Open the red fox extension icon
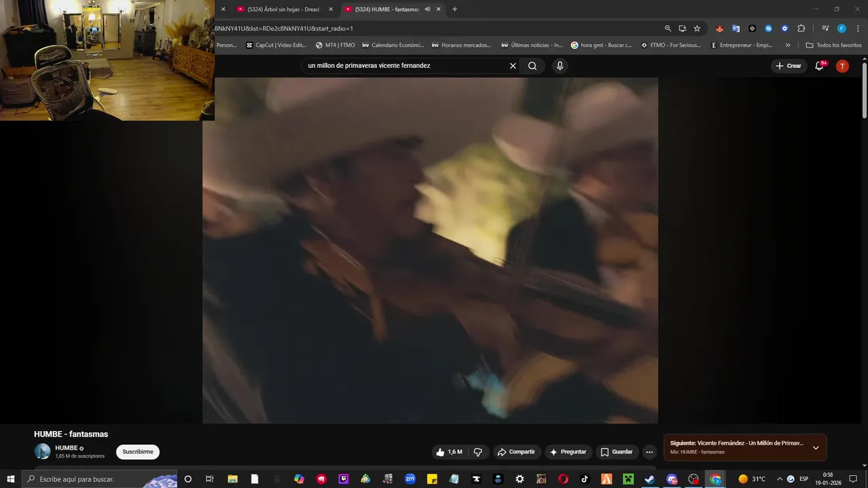Viewport: 868px width, 488px height. (x=719, y=28)
